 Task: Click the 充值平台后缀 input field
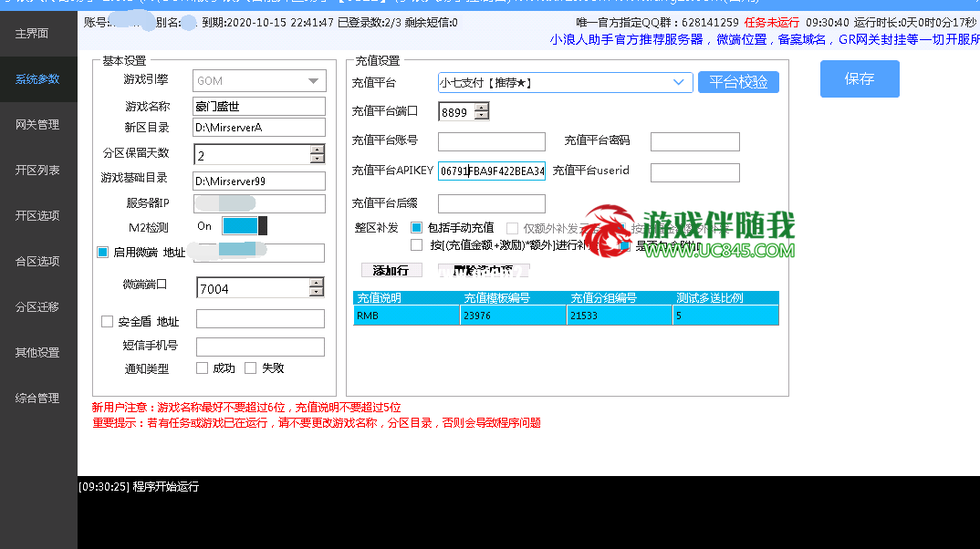[x=491, y=203]
